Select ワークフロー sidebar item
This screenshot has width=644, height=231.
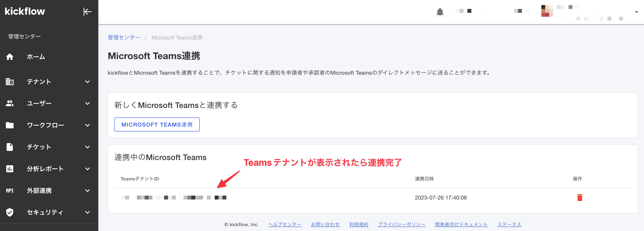coord(45,125)
